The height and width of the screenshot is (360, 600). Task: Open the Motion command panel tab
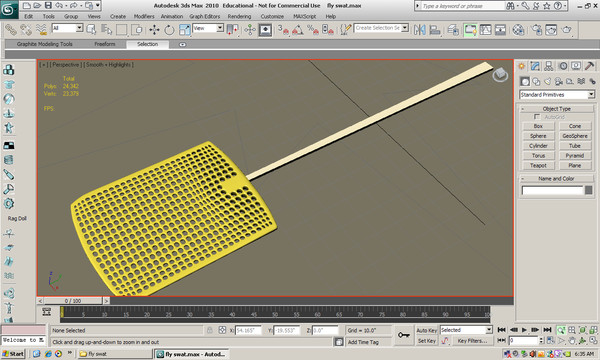pyautogui.click(x=563, y=66)
